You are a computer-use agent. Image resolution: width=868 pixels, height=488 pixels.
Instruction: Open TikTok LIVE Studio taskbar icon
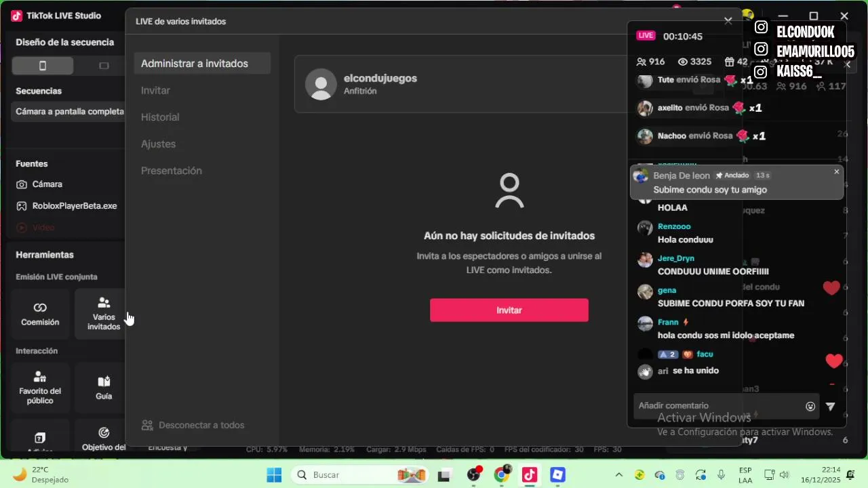[530, 475]
